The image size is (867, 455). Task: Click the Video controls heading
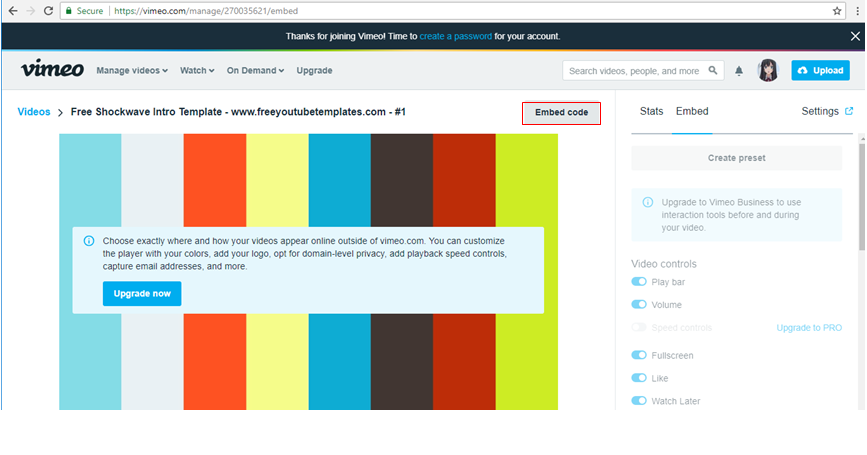tap(664, 264)
